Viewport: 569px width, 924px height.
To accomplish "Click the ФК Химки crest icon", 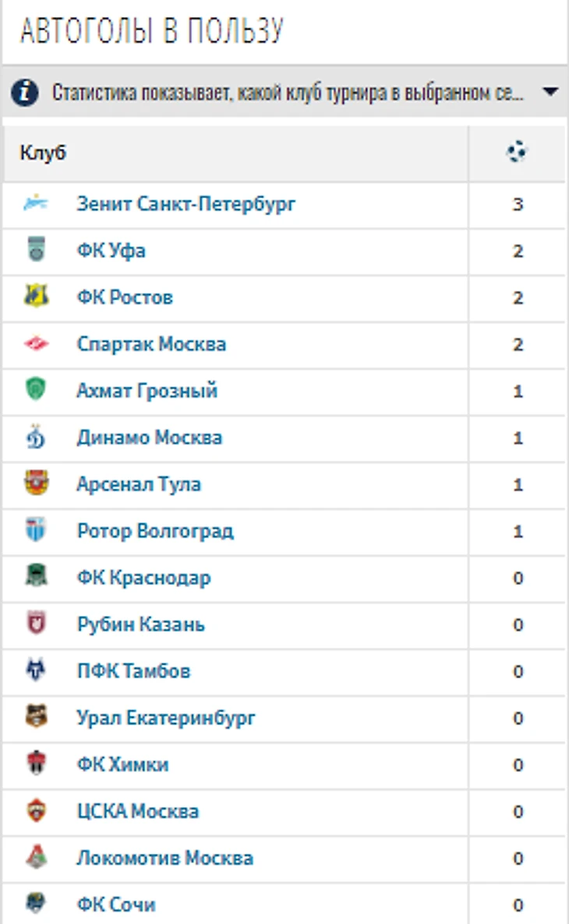I will click(36, 763).
